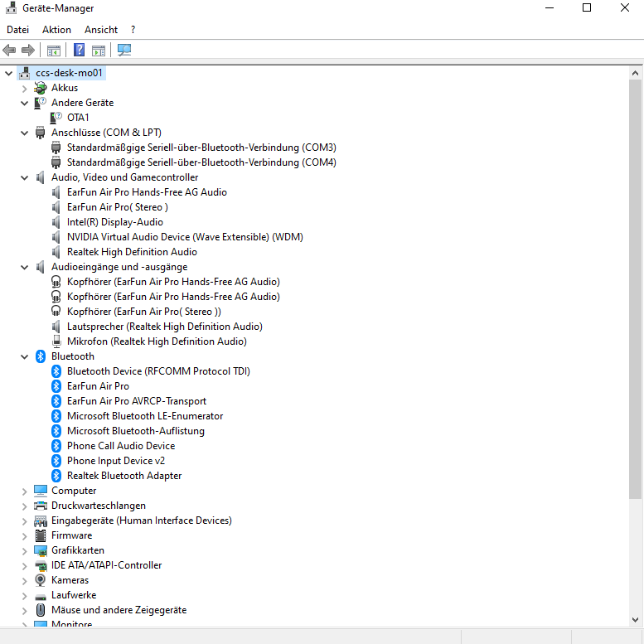Click the Mikrofon microphone icon
The image size is (644, 644).
point(56,341)
